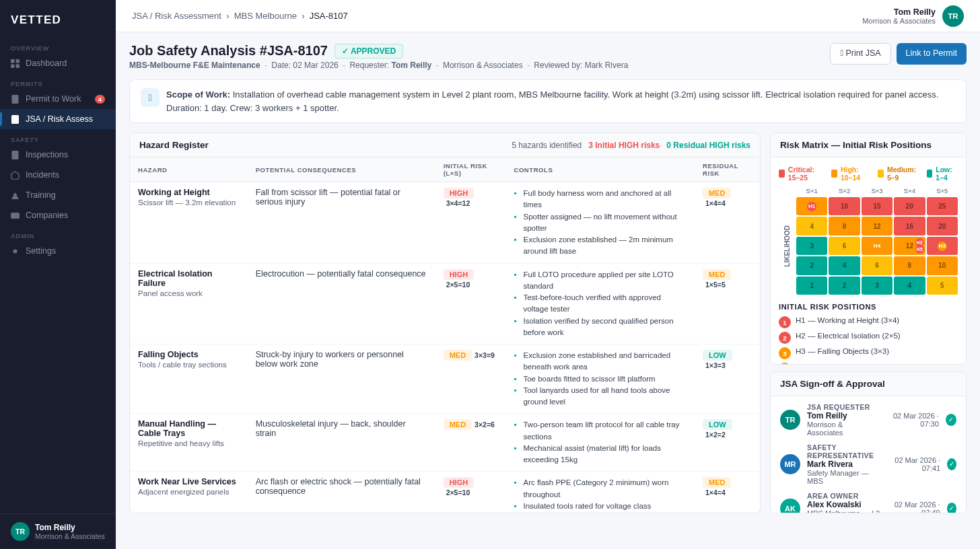This screenshot has height=549, width=980.
Task: Open the Incidents page
Action: pos(42,174)
